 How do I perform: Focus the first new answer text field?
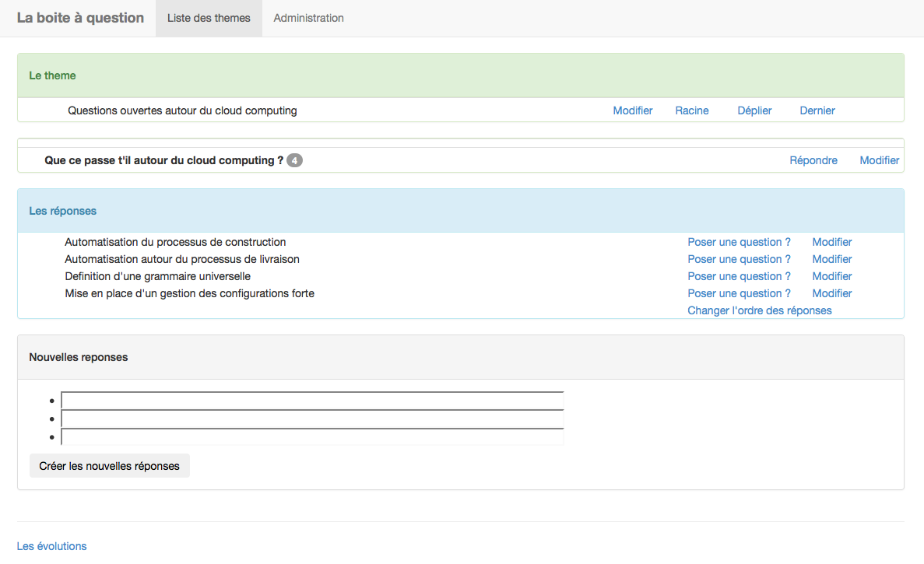[x=312, y=401]
